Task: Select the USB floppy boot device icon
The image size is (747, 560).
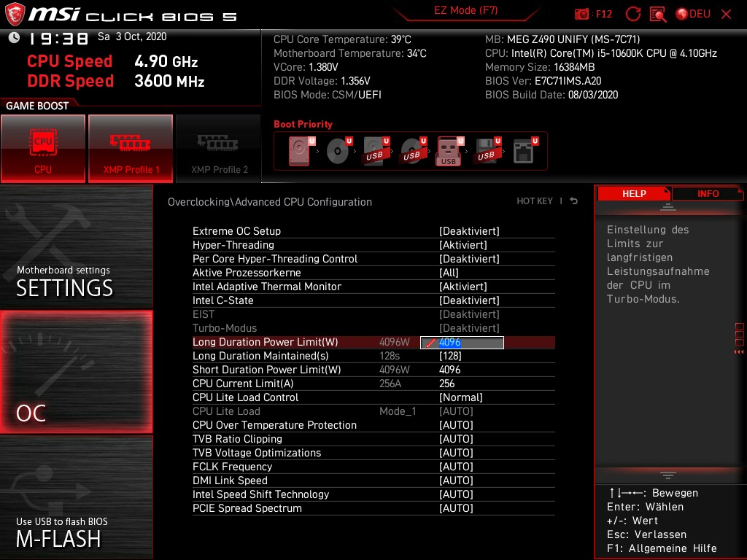Action: [487, 151]
